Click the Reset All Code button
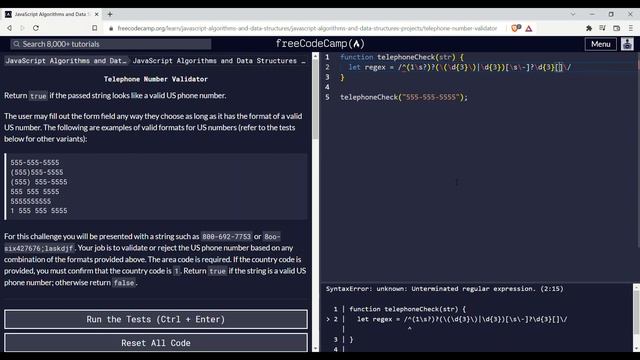 156,343
